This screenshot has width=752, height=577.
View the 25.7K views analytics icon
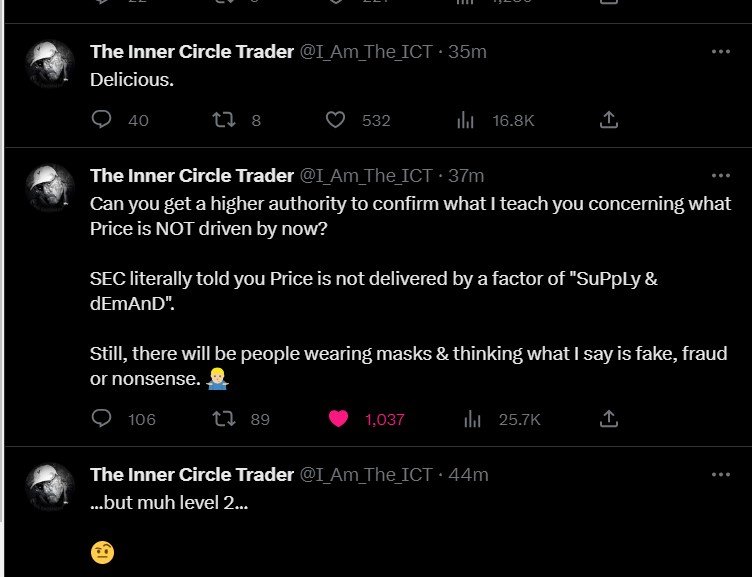pyautogui.click(x=472, y=419)
